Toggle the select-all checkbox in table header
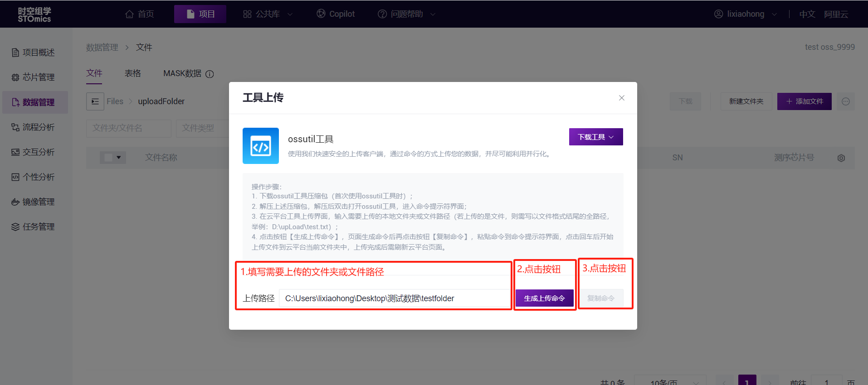868x385 pixels. [108, 158]
